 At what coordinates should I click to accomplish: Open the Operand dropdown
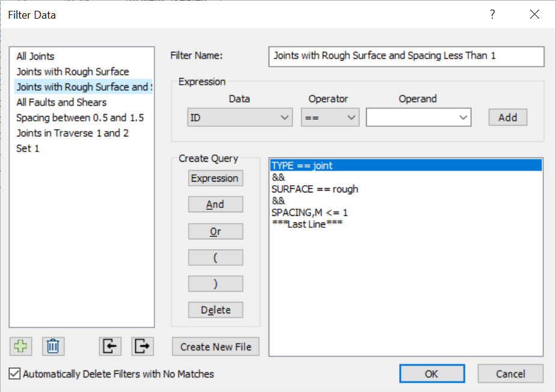tap(418, 117)
